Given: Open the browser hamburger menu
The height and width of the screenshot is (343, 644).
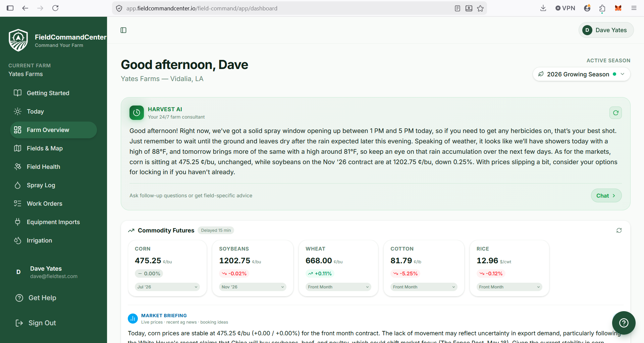Looking at the screenshot, I should (634, 8).
